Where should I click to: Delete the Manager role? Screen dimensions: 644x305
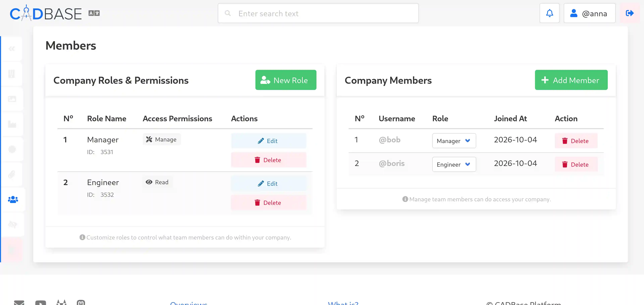tap(269, 160)
